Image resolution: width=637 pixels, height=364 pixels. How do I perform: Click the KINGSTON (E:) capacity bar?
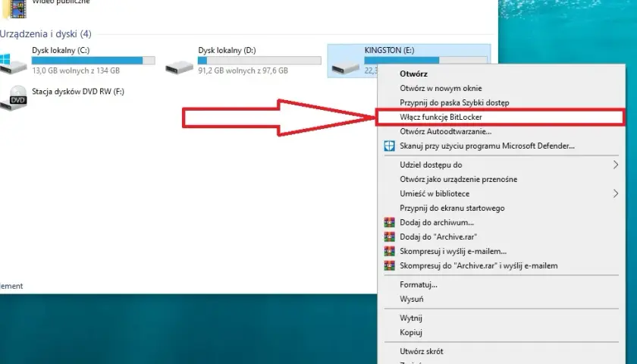click(x=425, y=60)
